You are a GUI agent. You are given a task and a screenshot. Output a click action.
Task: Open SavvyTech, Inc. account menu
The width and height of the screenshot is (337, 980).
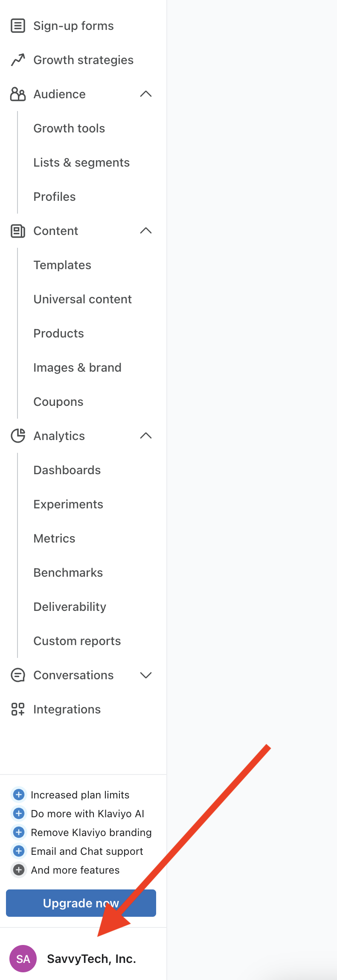91,959
